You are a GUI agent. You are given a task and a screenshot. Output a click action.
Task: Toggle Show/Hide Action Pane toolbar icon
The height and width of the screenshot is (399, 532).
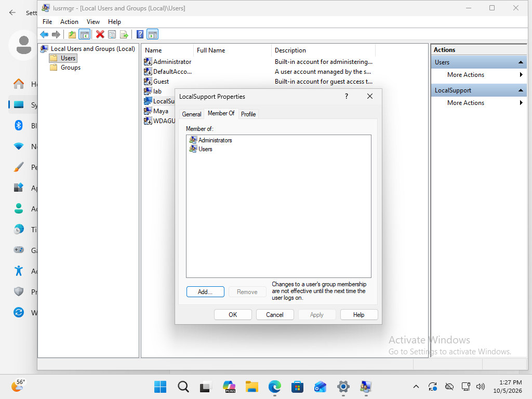pyautogui.click(x=153, y=34)
